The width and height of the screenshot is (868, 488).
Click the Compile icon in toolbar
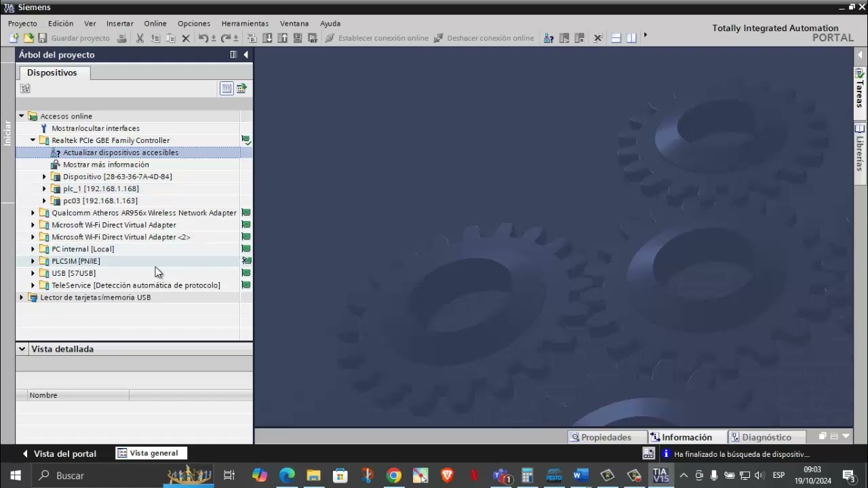pos(252,38)
